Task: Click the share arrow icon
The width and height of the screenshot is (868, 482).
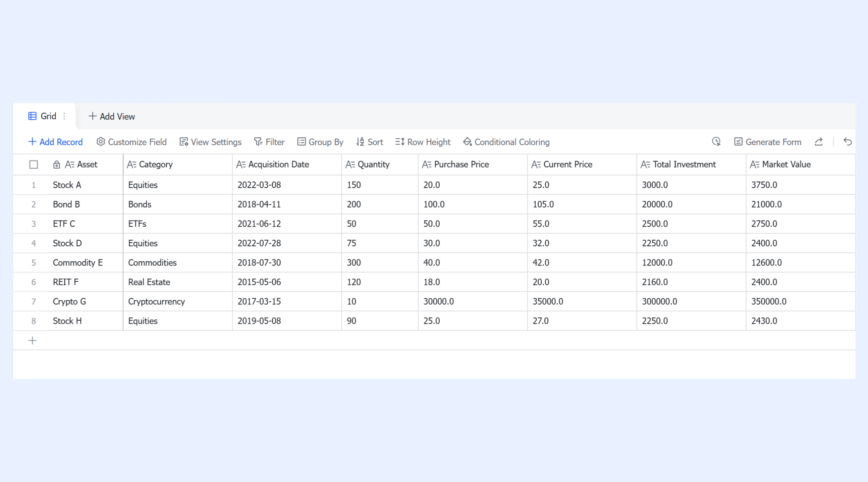Action: (x=819, y=142)
